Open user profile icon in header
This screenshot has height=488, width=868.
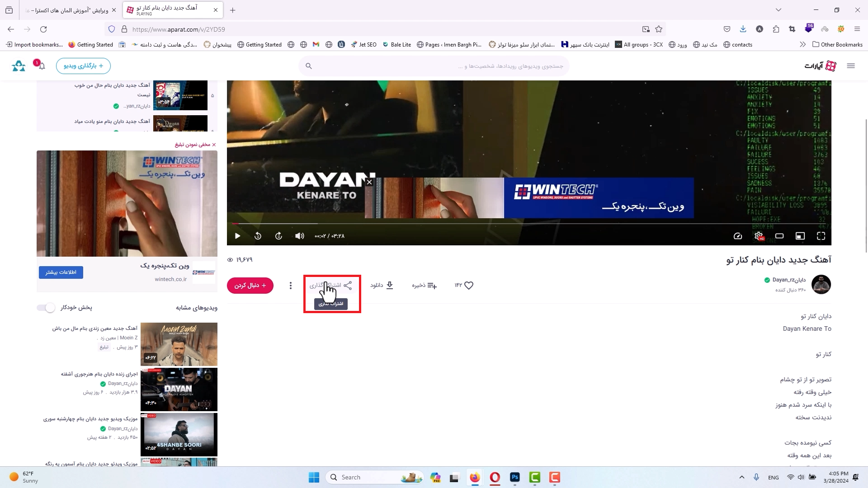pos(19,66)
